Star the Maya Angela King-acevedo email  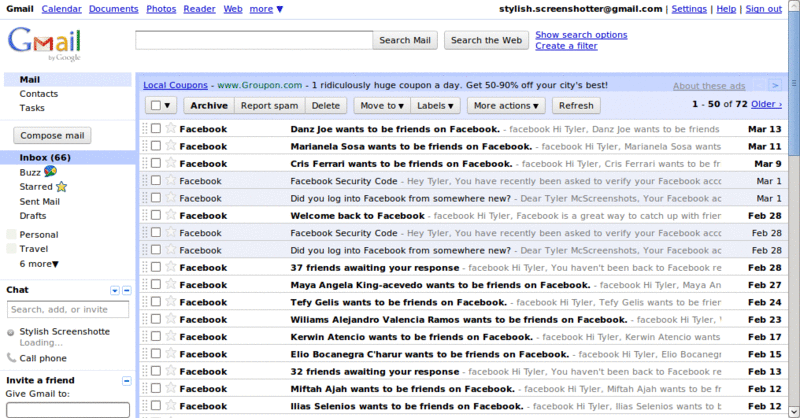(x=171, y=284)
